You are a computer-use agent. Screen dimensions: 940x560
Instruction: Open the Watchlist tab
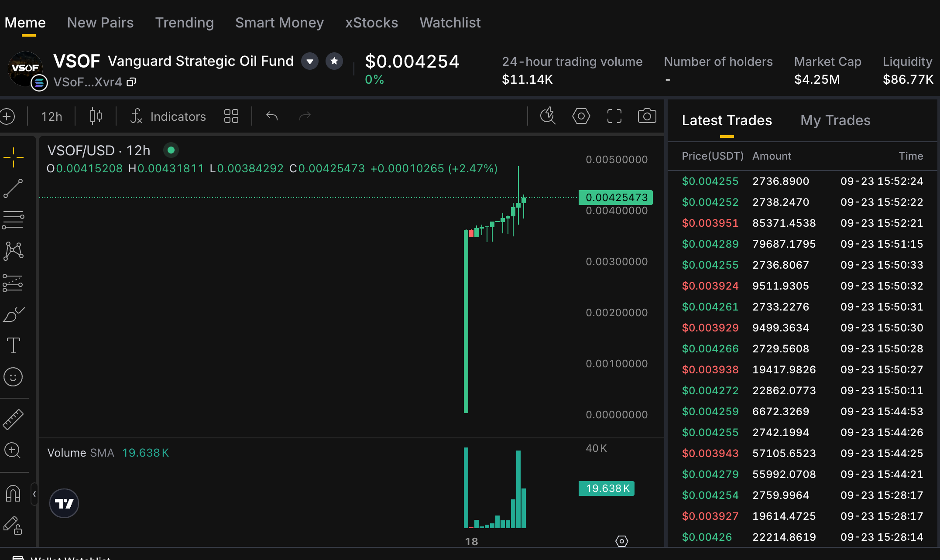tap(450, 23)
